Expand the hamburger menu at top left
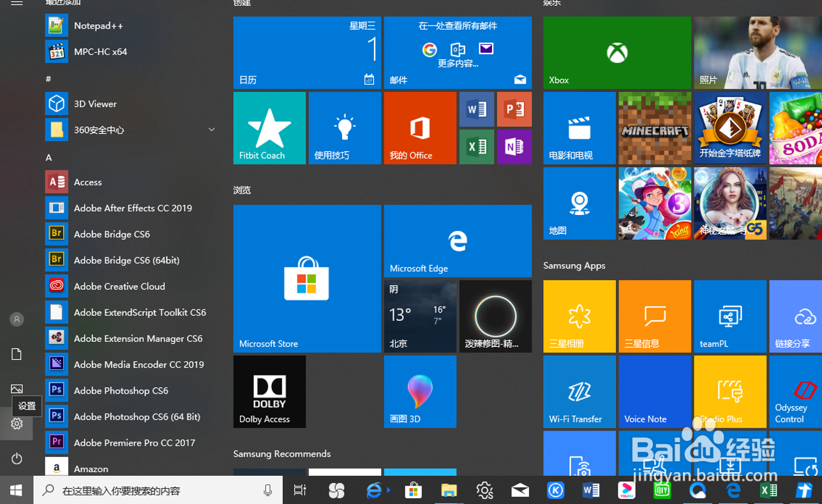This screenshot has height=504, width=822. click(17, 3)
